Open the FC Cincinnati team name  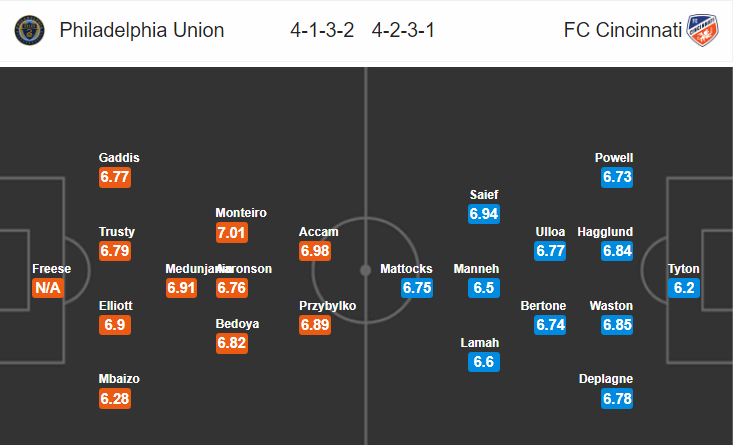pyautogui.click(x=623, y=30)
